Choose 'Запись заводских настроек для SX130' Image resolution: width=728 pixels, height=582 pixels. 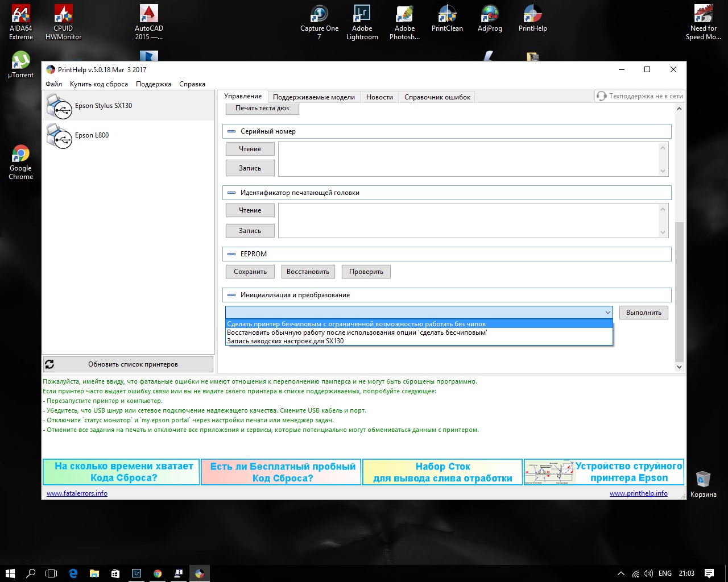coord(419,341)
